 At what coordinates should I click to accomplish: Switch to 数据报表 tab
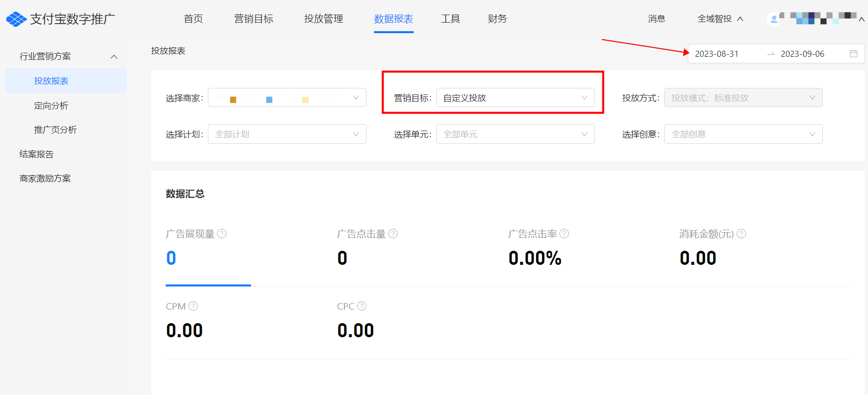point(394,19)
